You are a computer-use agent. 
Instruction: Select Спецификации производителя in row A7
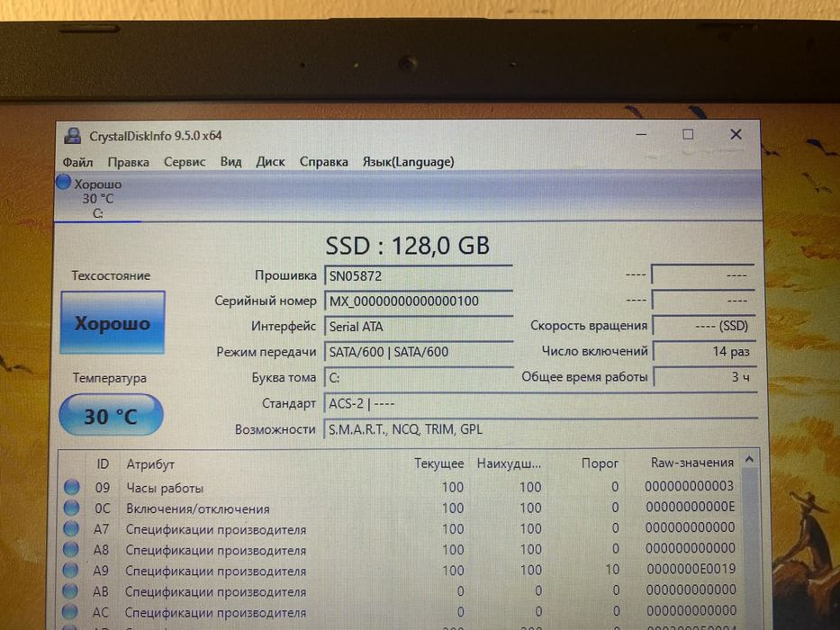[x=216, y=530]
